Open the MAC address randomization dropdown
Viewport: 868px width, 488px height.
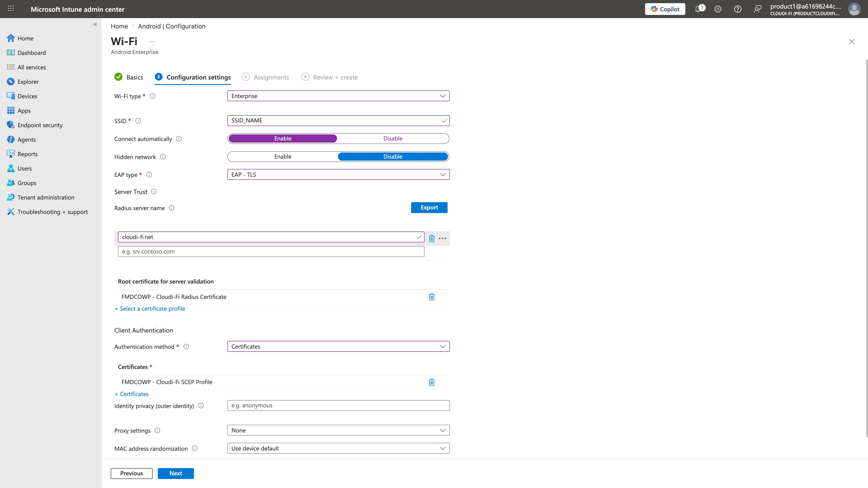click(338, 448)
